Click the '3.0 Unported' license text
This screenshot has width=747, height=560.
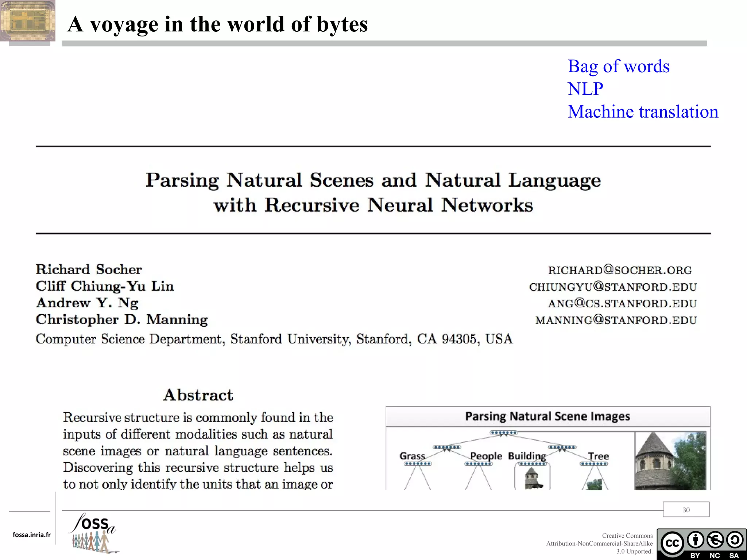(634, 552)
